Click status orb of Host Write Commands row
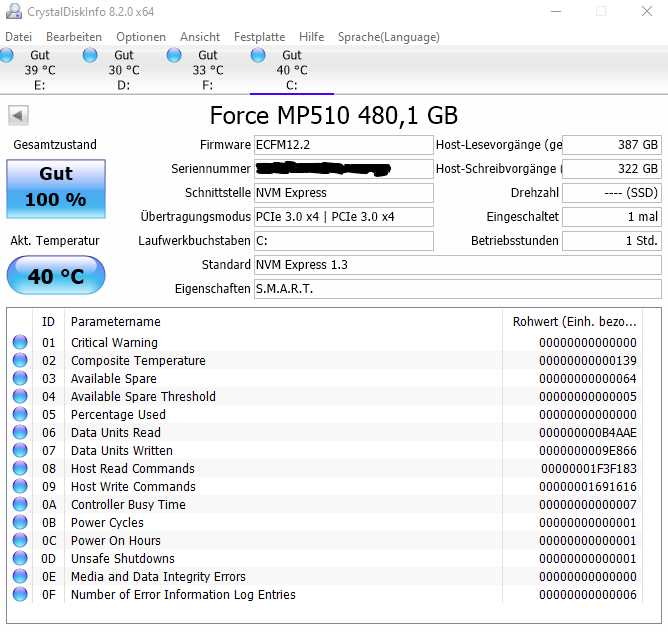668x632 pixels. (20, 486)
